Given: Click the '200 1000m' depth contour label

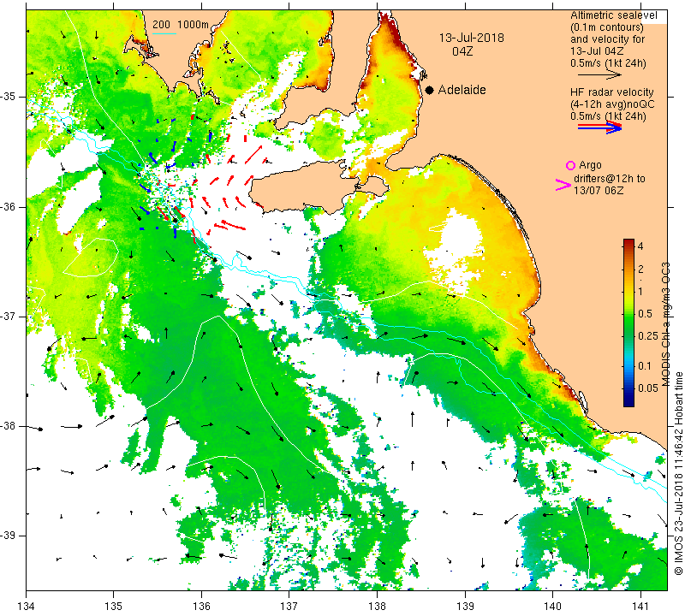Looking at the screenshot, I should coord(181,25).
